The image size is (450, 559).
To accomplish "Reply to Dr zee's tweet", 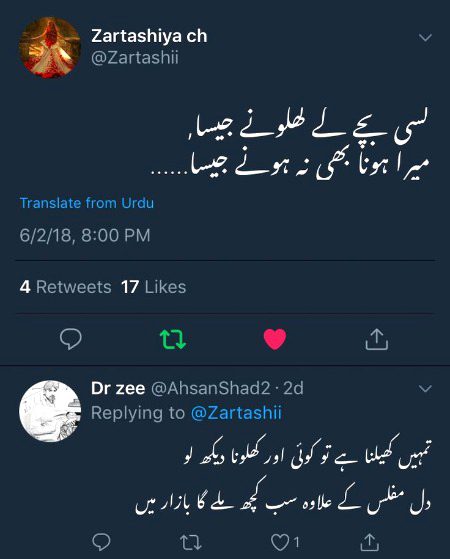I will point(101,543).
